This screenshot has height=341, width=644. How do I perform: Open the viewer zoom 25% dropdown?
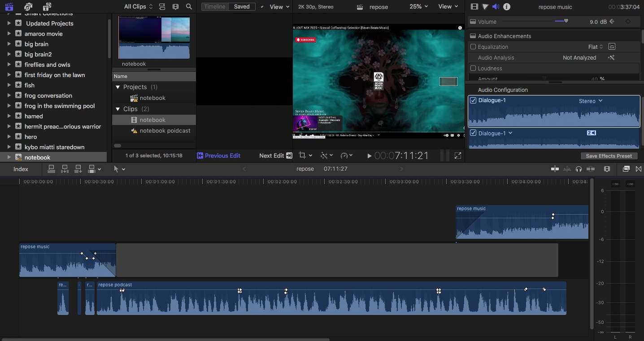pos(419,7)
